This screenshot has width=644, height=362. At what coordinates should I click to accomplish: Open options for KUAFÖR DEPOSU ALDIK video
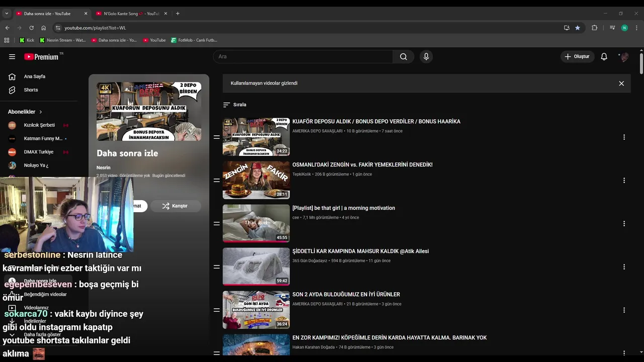624,137
